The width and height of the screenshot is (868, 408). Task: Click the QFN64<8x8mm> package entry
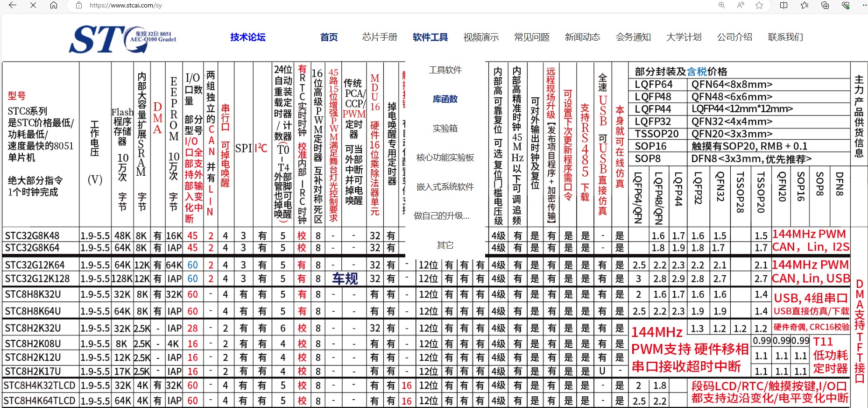point(732,85)
